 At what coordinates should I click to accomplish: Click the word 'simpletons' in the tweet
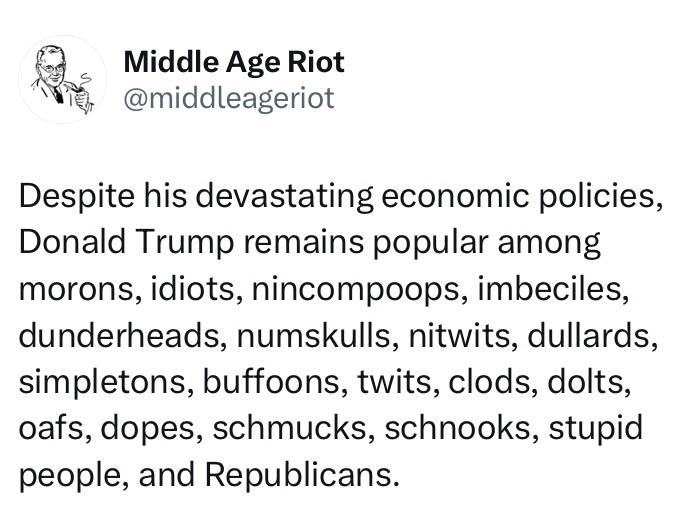point(103,384)
